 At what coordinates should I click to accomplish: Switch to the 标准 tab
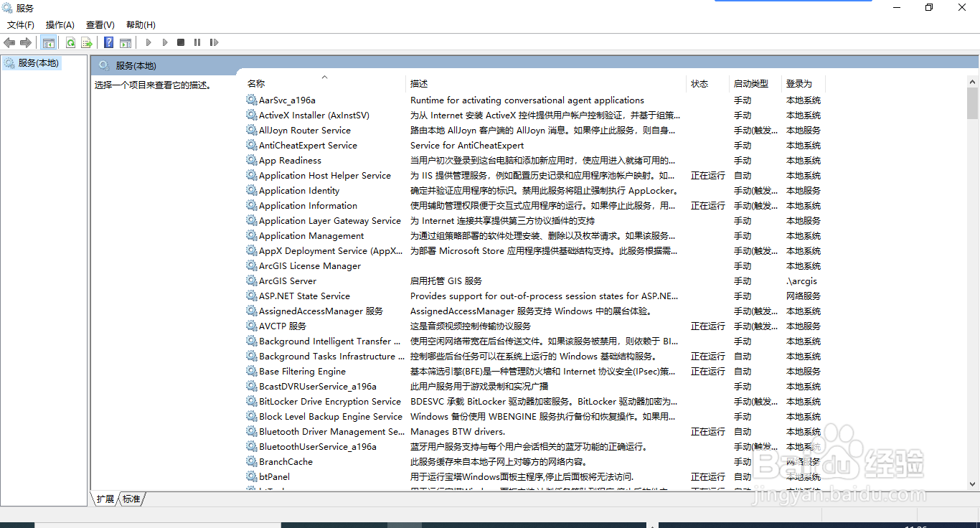click(131, 499)
